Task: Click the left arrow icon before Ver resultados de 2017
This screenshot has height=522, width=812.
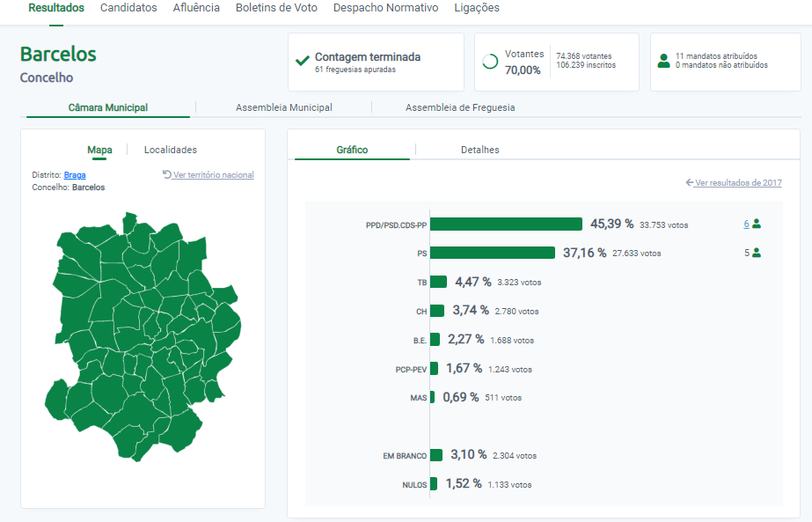Action: click(690, 183)
